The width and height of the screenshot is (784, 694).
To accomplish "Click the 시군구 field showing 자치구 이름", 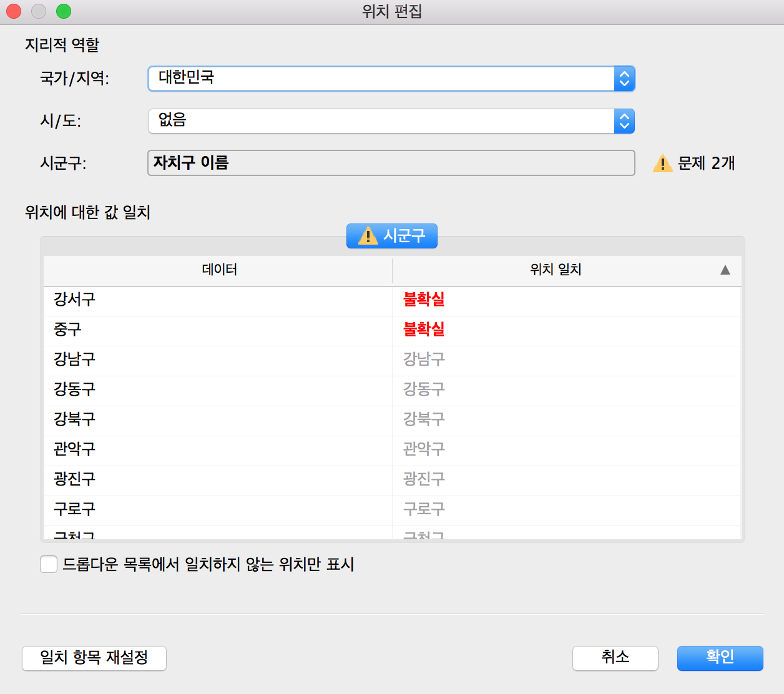I will (x=391, y=163).
